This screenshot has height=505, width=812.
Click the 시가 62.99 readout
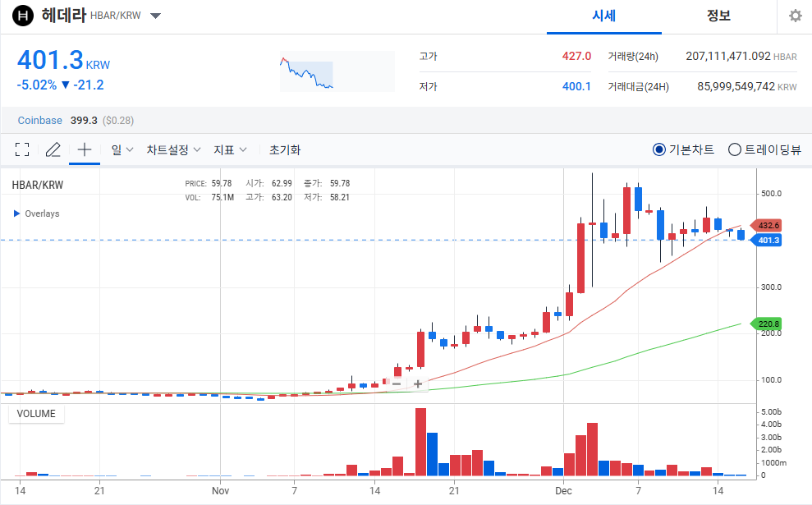268,183
